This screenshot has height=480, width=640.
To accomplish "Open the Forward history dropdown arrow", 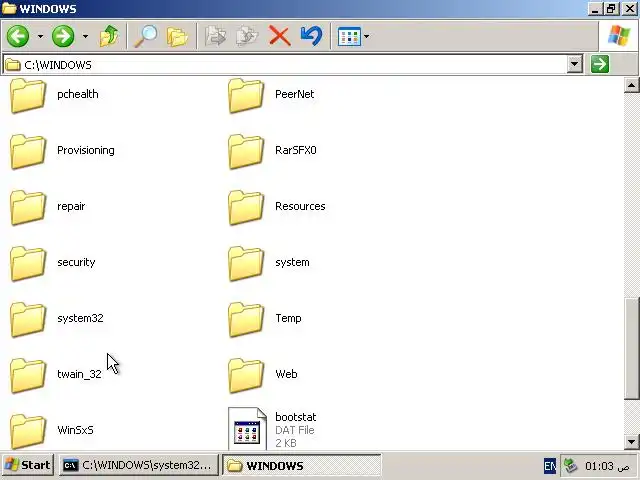I will point(85,36).
